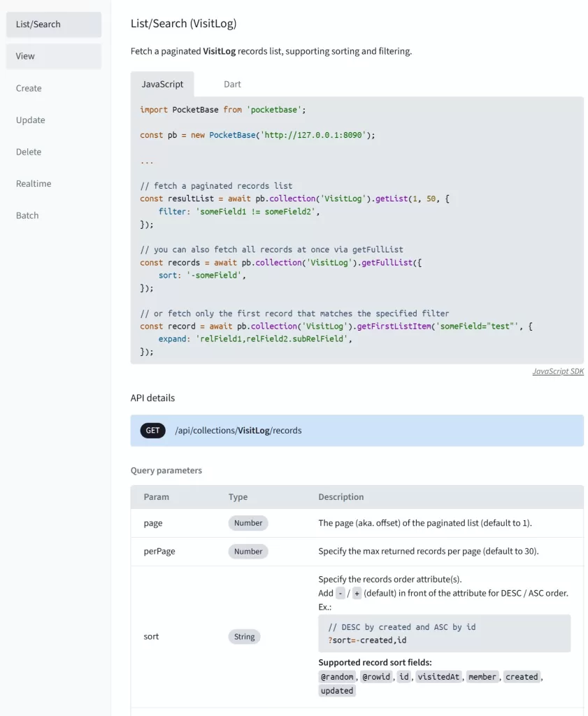This screenshot has width=588, height=716.
Task: Select the visitedAt sort field badge
Action: pos(438,676)
